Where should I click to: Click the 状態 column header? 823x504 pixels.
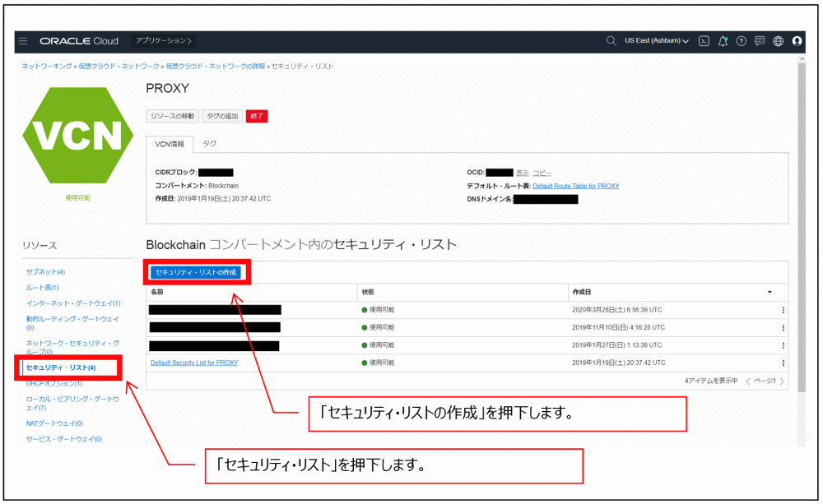click(x=368, y=292)
